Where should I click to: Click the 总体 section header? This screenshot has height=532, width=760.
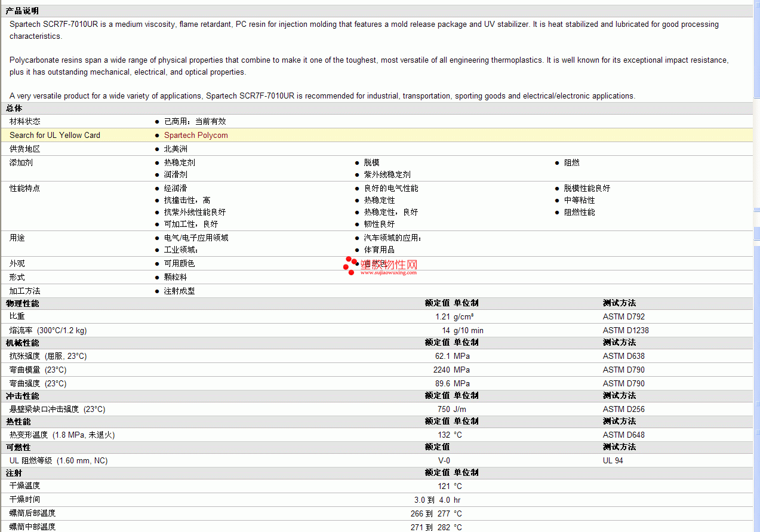(14, 108)
